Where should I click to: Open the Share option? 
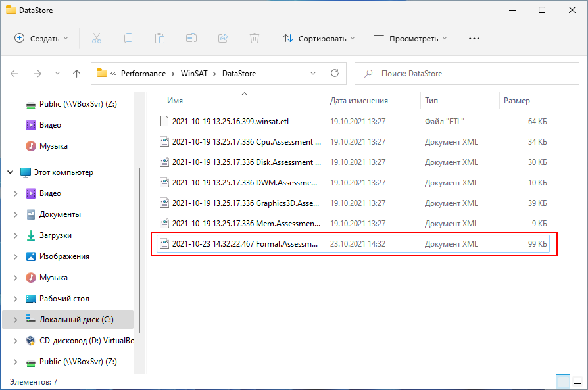[223, 39]
